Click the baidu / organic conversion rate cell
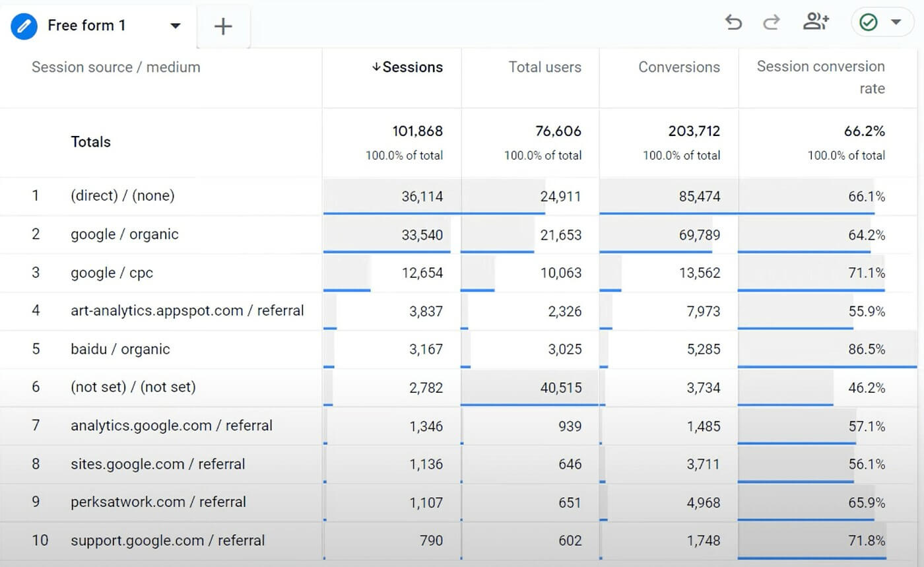The image size is (924, 567). 866,349
